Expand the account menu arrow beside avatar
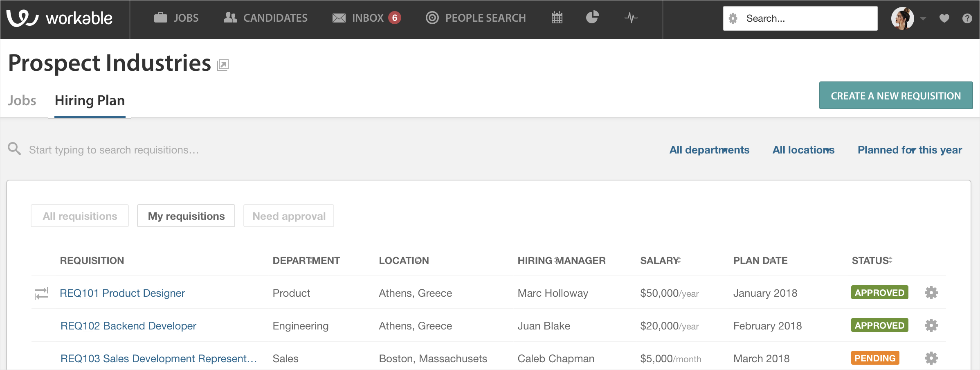The height and width of the screenshot is (370, 980). coord(923,18)
